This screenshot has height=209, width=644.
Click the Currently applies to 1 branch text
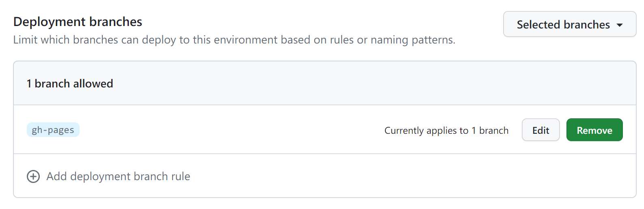(446, 131)
